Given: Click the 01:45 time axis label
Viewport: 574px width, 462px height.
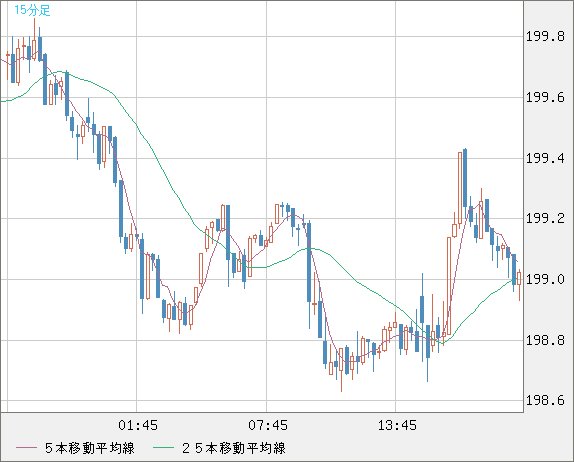Looking at the screenshot, I should [138, 425].
